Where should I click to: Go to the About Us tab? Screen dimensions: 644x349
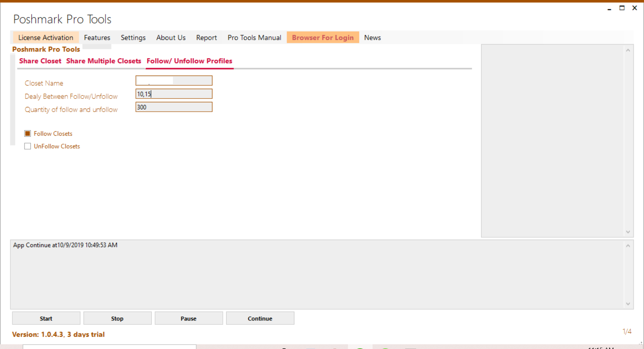(171, 37)
